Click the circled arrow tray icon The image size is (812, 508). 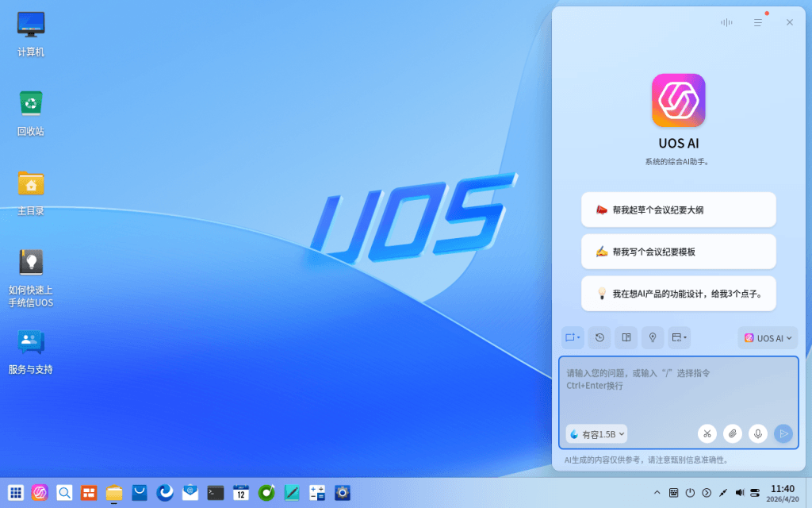click(x=707, y=492)
